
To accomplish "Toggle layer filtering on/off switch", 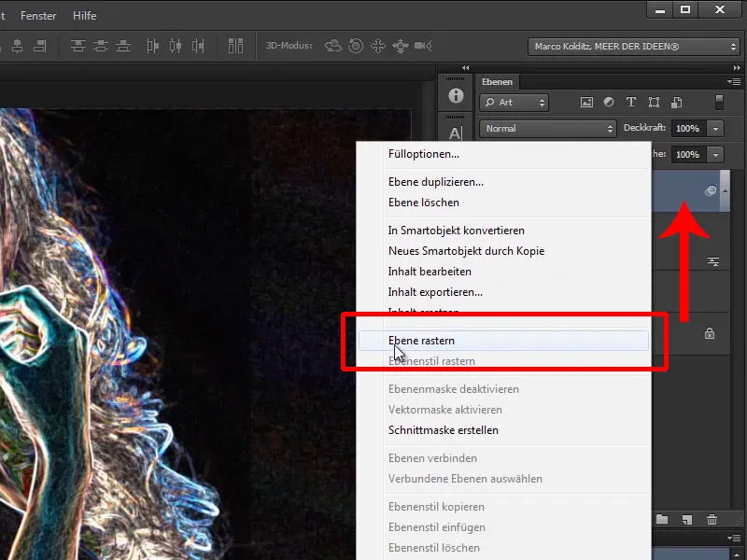I will (x=719, y=102).
